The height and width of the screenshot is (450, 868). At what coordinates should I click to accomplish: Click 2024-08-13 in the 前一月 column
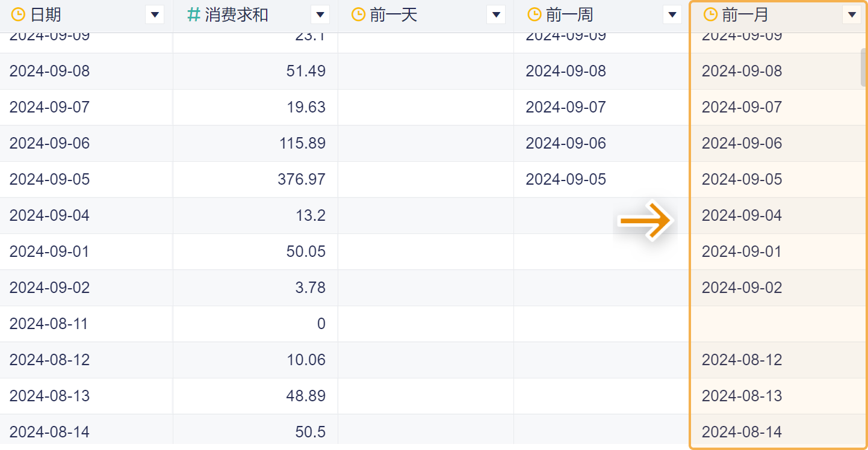pos(742,396)
